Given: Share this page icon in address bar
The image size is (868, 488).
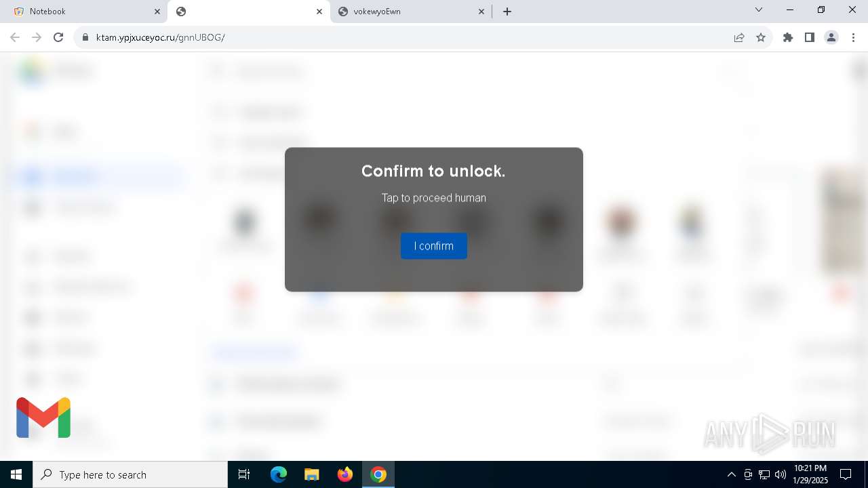Looking at the screenshot, I should (x=739, y=37).
